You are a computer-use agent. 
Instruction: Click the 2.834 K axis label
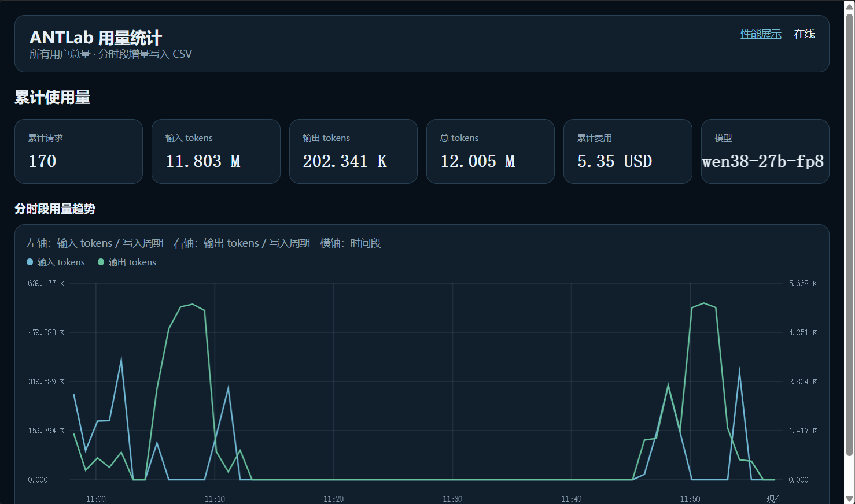[803, 382]
